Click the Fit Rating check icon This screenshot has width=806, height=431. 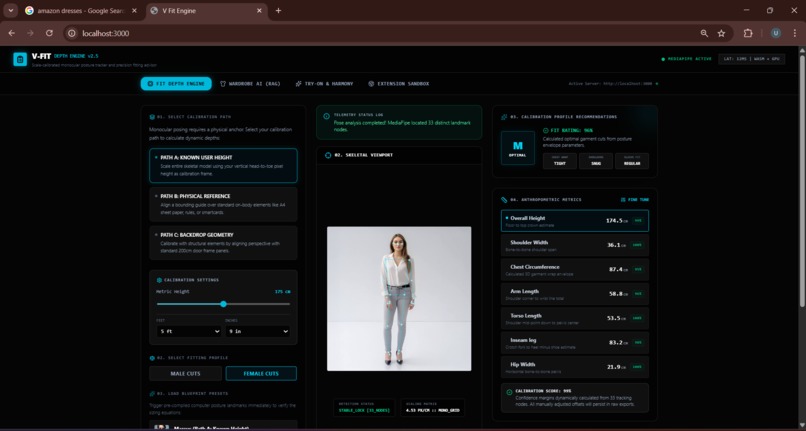tap(545, 131)
